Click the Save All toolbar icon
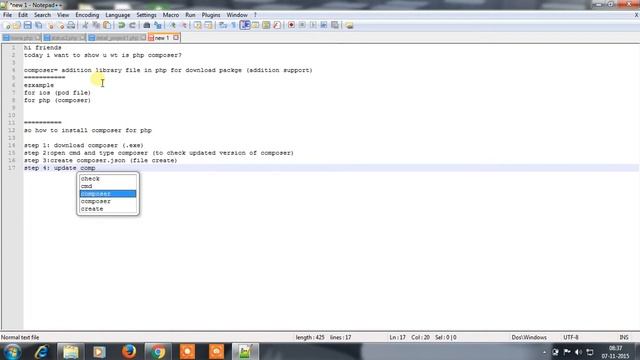 tap(38, 25)
